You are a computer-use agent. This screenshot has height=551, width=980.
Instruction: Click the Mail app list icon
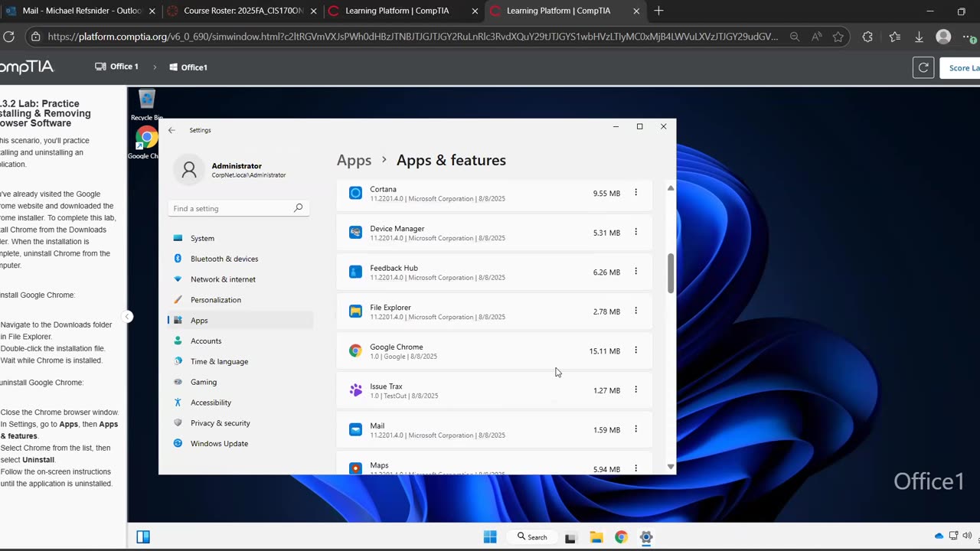point(355,430)
